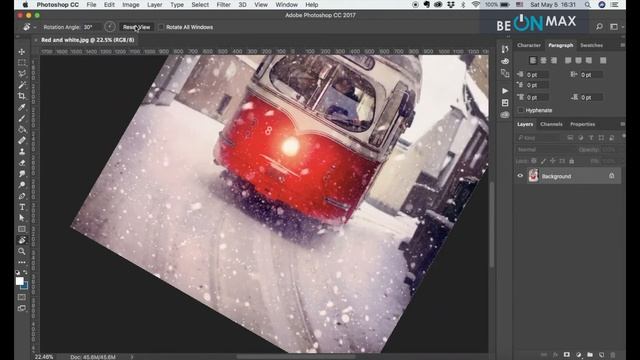Select the Horizontal Type tool
Viewport: 640px width, 360px height.
pos(22,207)
